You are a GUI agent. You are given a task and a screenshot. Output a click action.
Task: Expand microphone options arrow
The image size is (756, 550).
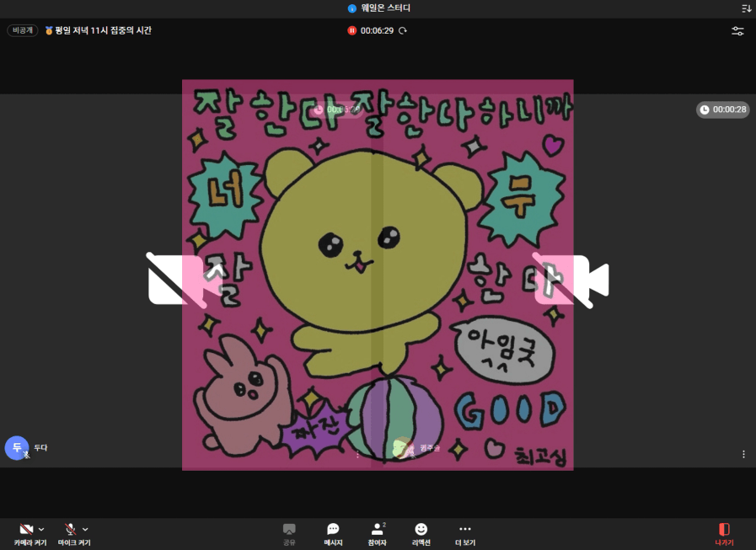85,530
